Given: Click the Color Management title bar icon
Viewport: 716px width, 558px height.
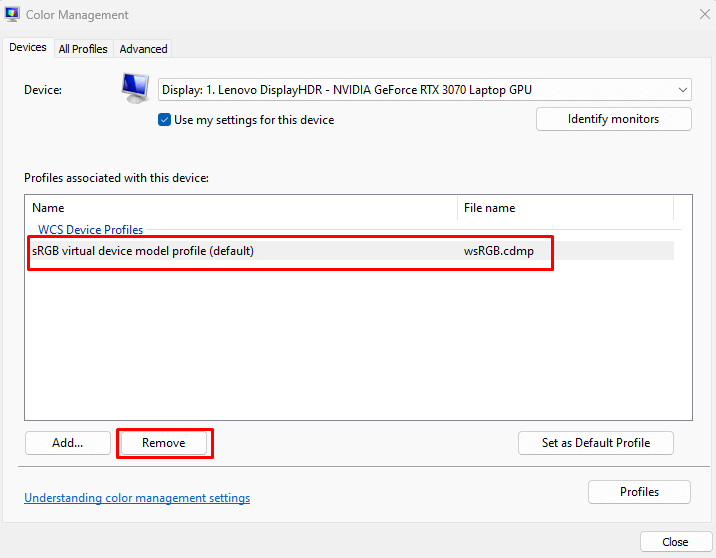Looking at the screenshot, I should 13,15.
